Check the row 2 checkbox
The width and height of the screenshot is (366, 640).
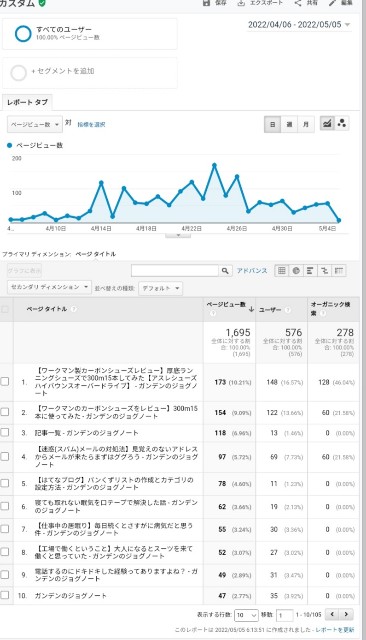pyautogui.click(x=5, y=412)
